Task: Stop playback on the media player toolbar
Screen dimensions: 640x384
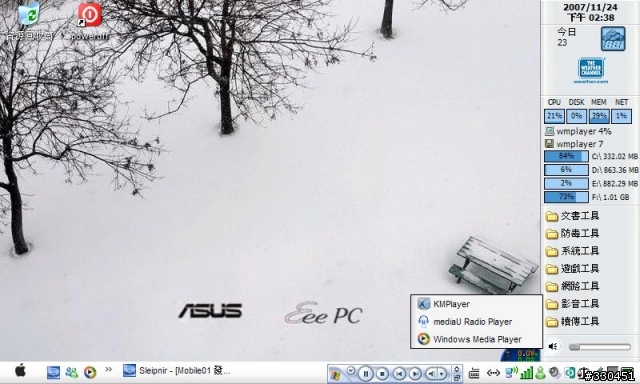Action: pos(382,373)
